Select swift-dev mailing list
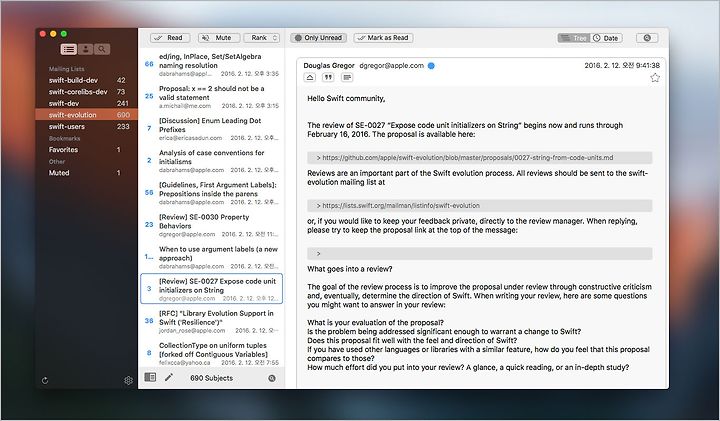Image resolution: width=720 pixels, height=421 pixels. coord(87,103)
